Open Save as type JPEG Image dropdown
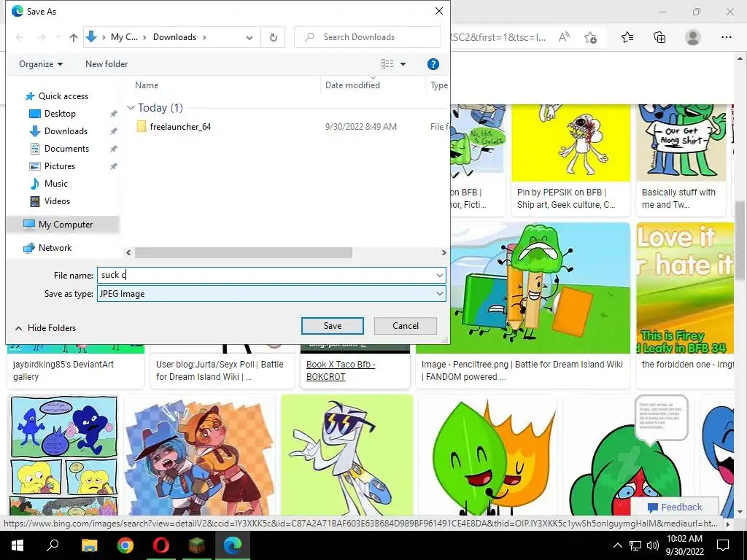747x560 pixels. click(x=271, y=294)
